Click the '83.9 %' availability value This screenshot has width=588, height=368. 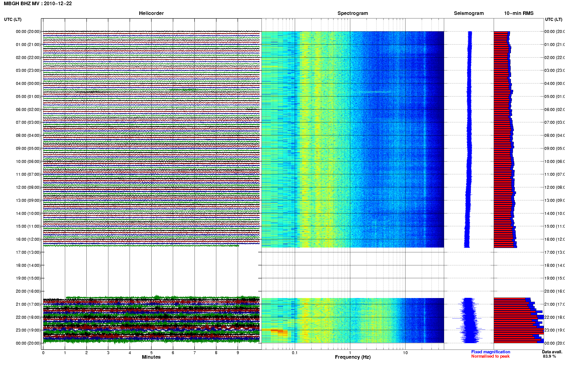[x=549, y=356]
